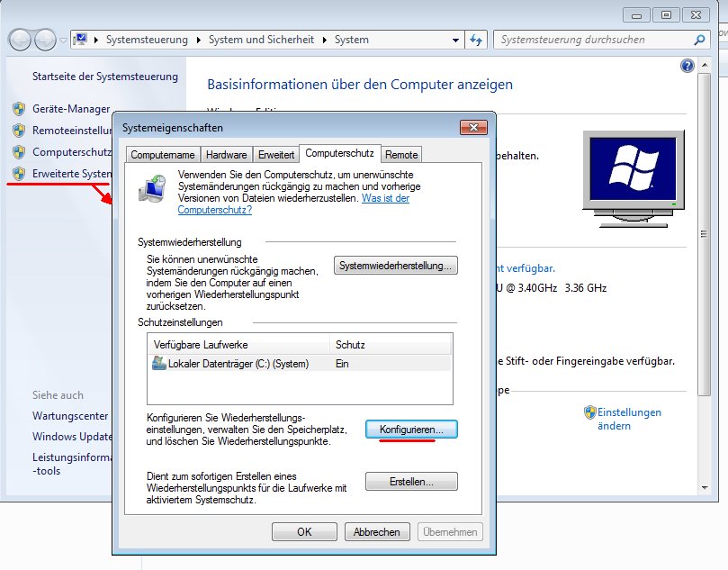
Task: Open Leistungsinformationen und -tools link
Action: [72, 464]
